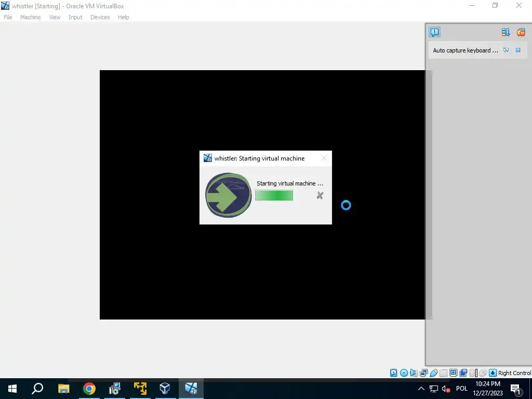Open the Devices menu

(100, 17)
